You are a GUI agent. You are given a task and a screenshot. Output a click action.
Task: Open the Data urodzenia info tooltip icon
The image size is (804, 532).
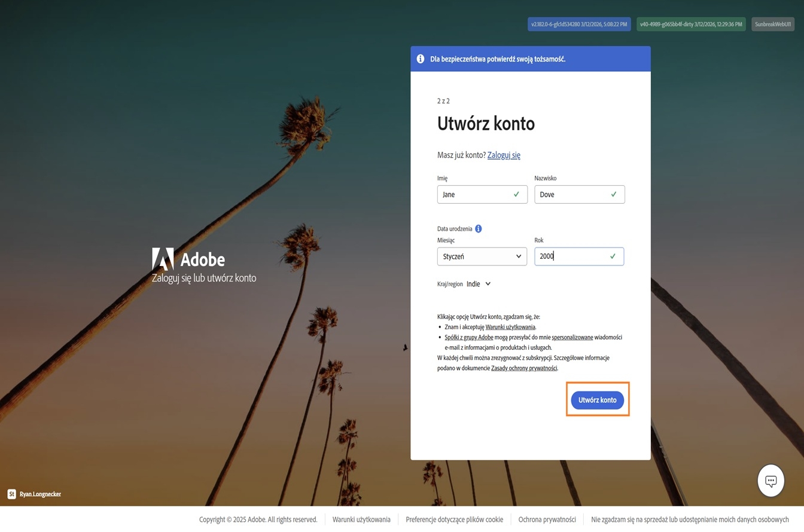pos(478,228)
